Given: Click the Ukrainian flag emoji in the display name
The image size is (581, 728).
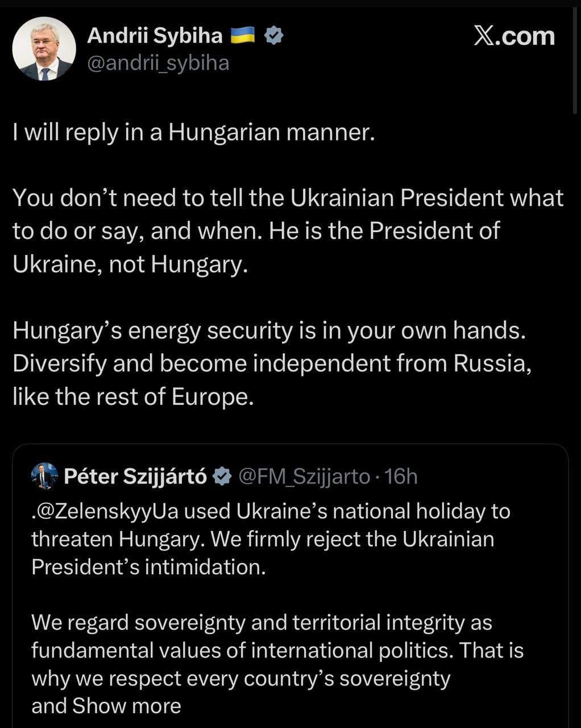Looking at the screenshot, I should [x=243, y=35].
